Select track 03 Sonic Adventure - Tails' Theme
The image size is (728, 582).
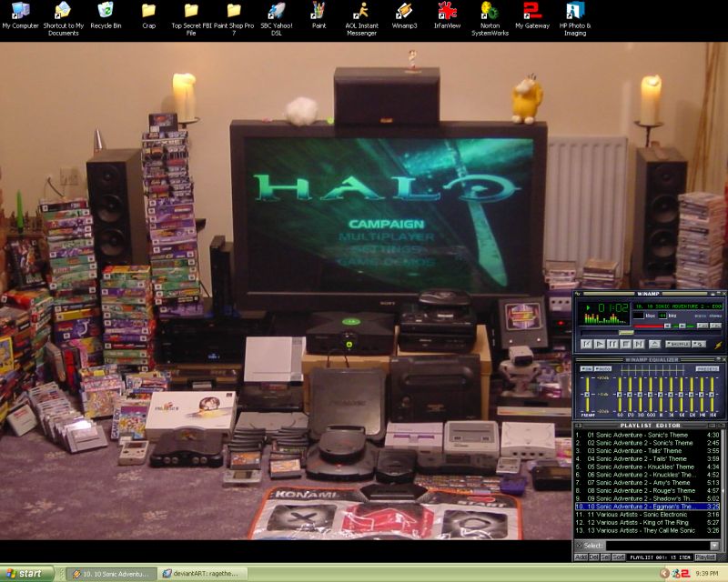pyautogui.click(x=647, y=451)
